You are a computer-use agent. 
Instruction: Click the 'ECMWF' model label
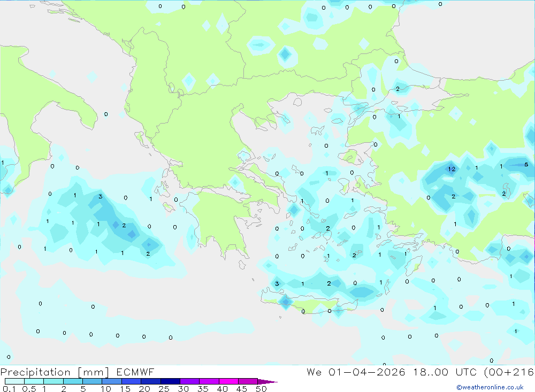[135, 372]
